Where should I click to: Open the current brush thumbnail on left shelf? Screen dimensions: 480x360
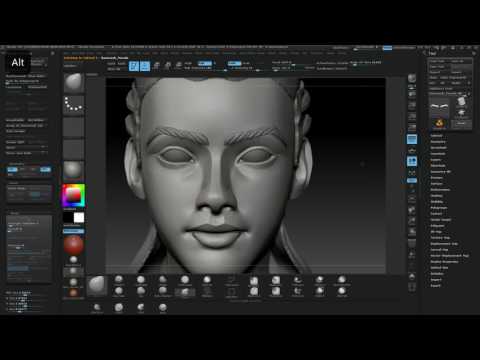click(x=74, y=83)
